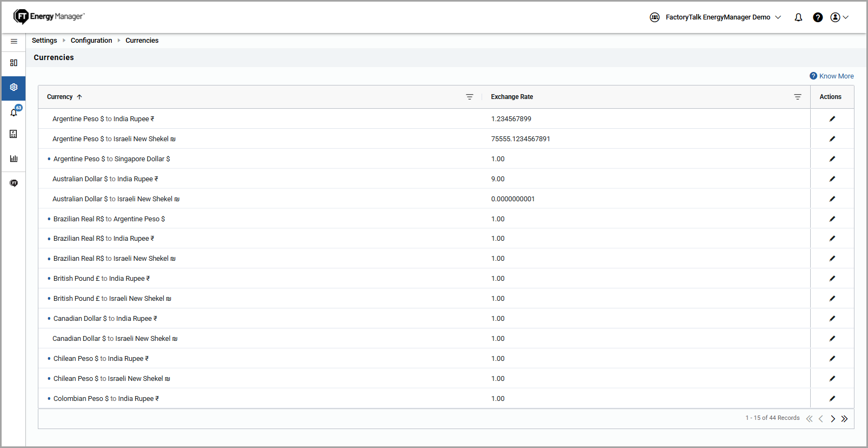This screenshot has width=868, height=448.
Task: Go to Configuration breadcrumb
Action: click(91, 41)
